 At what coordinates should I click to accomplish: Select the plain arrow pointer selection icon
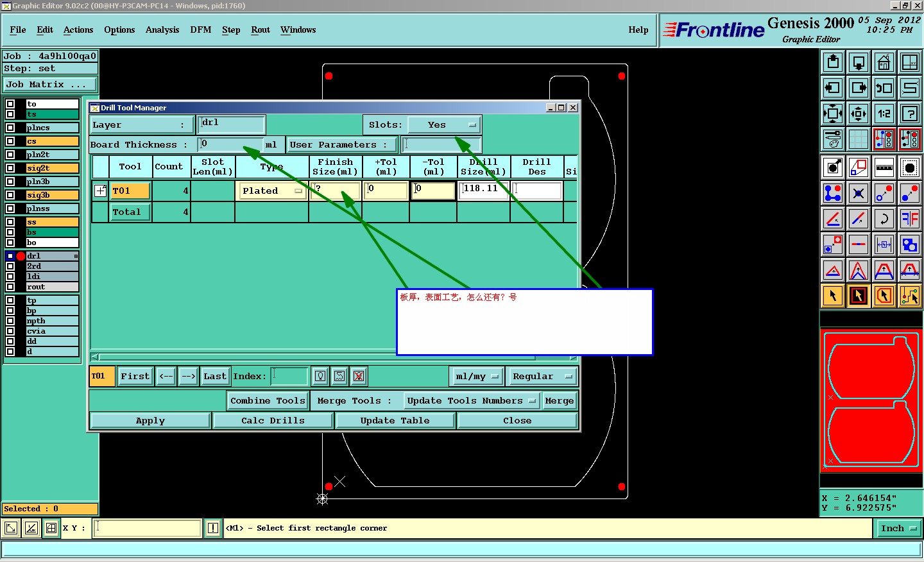[833, 296]
